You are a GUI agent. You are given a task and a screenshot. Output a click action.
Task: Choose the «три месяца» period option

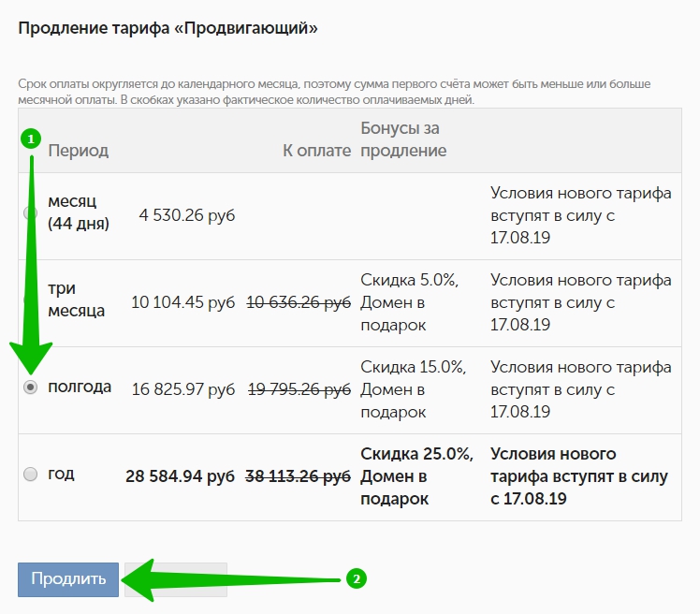tap(30, 300)
